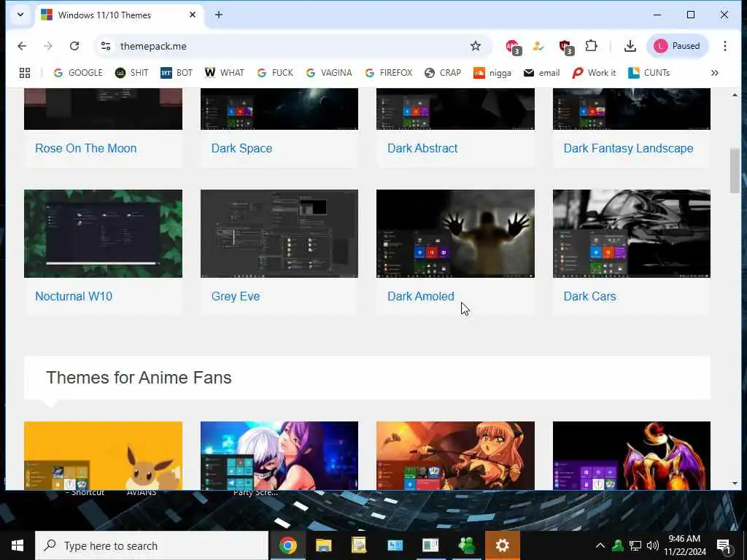Open File Explorer from the taskbar
Screen dimensions: 747x560
point(323,545)
